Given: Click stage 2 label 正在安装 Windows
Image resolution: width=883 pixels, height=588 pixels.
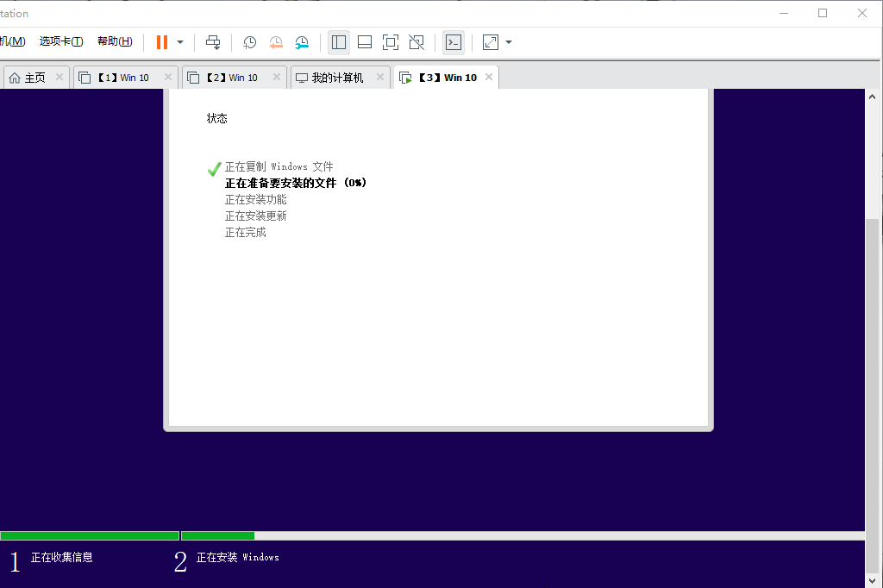Looking at the screenshot, I should [238, 557].
